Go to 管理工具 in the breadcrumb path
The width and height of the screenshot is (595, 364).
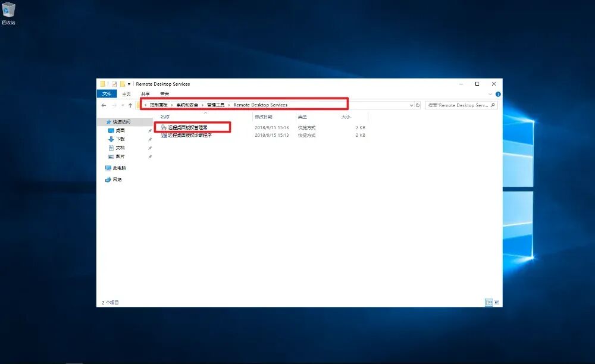[215, 105]
